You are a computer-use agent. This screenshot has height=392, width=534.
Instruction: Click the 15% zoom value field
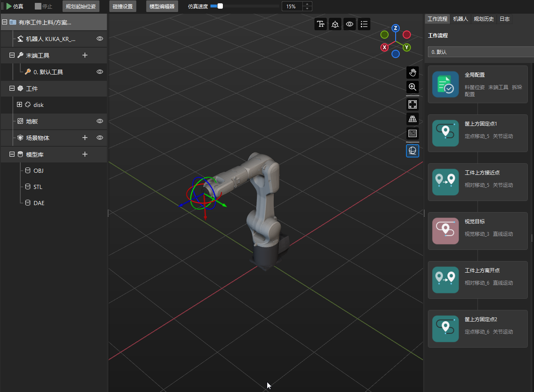(x=291, y=6)
